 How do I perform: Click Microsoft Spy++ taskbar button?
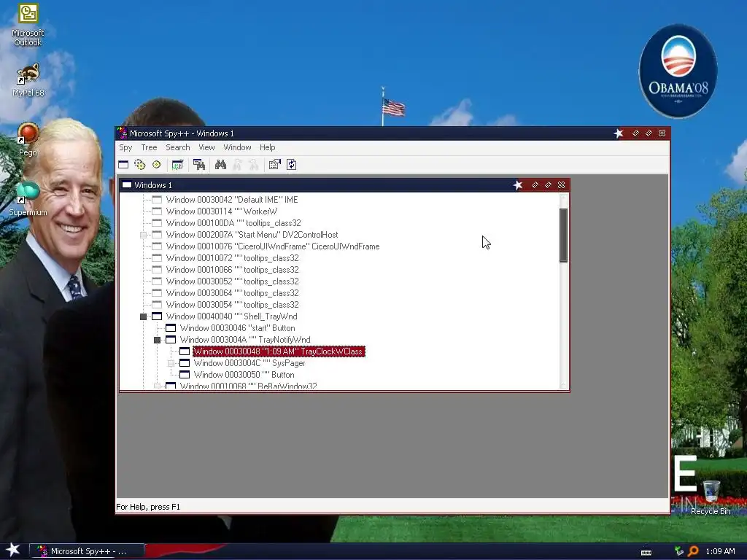87,551
